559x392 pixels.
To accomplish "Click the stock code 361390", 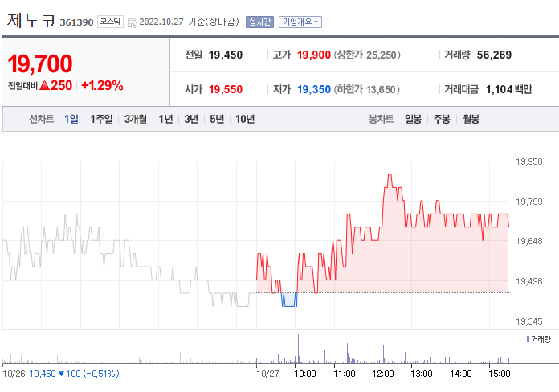I will 76,22.
